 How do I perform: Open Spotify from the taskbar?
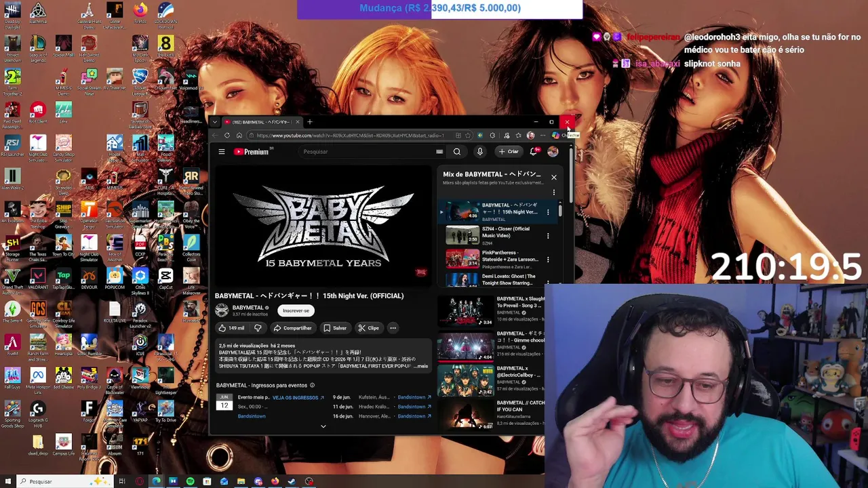pyautogui.click(x=190, y=481)
